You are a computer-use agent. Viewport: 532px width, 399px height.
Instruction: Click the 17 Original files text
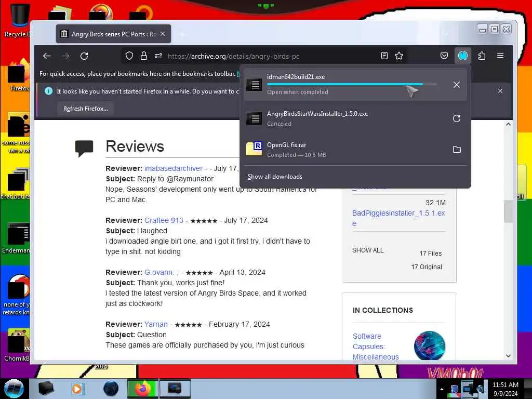click(427, 267)
